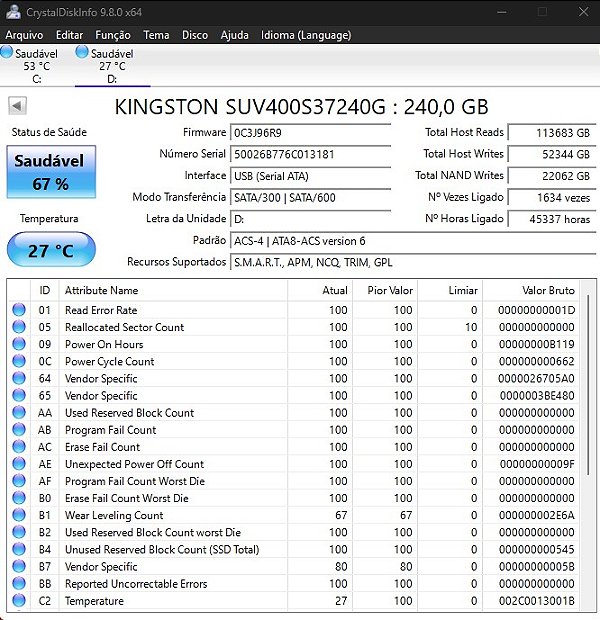
Task: Click the 27 °C temperature button
Action: [x=51, y=250]
